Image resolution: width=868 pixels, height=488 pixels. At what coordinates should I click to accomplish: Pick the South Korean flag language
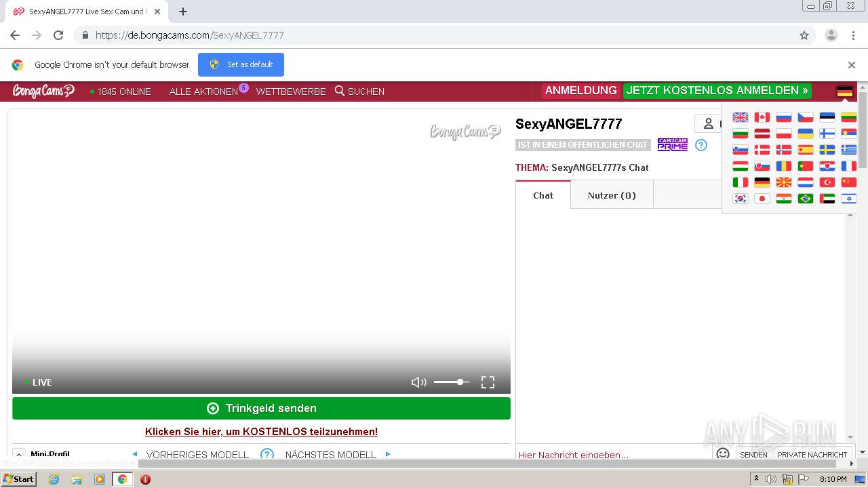pos(741,199)
